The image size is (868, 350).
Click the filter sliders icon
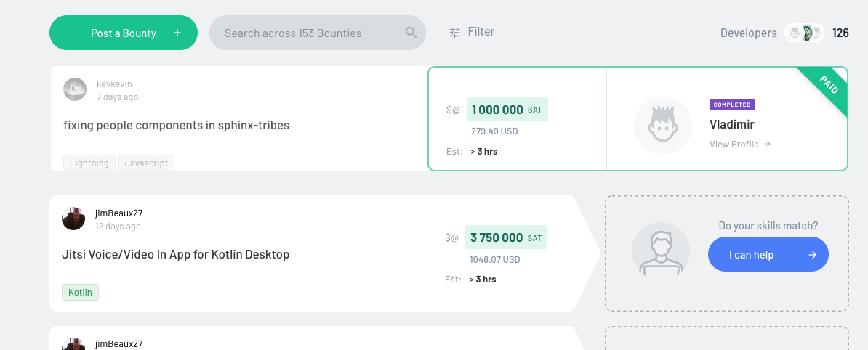455,32
